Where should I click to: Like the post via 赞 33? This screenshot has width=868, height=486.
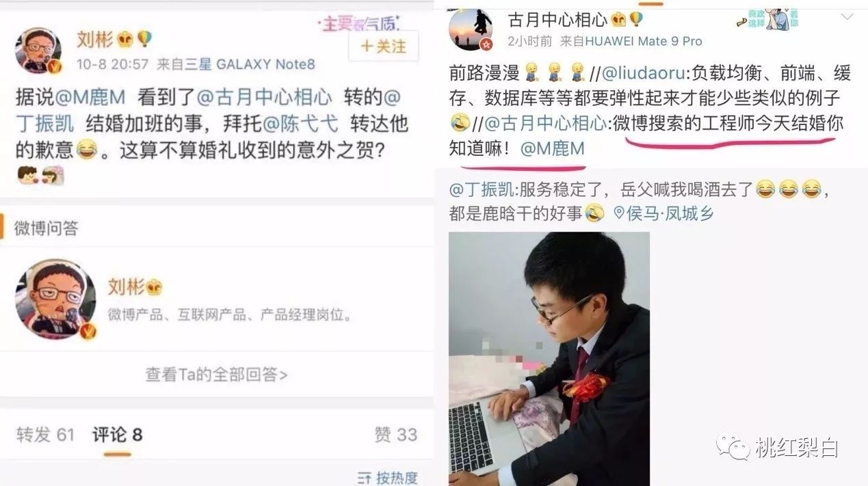(395, 434)
